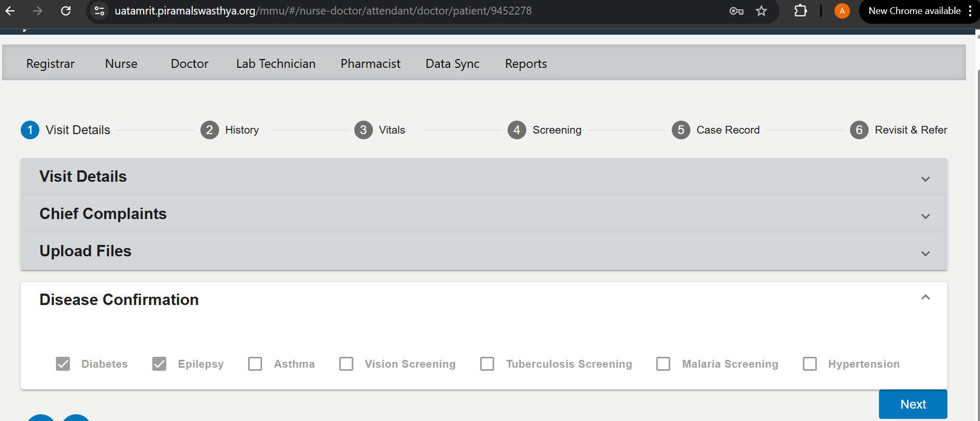
Task: Bookmark this page with the star icon
Action: point(761,11)
